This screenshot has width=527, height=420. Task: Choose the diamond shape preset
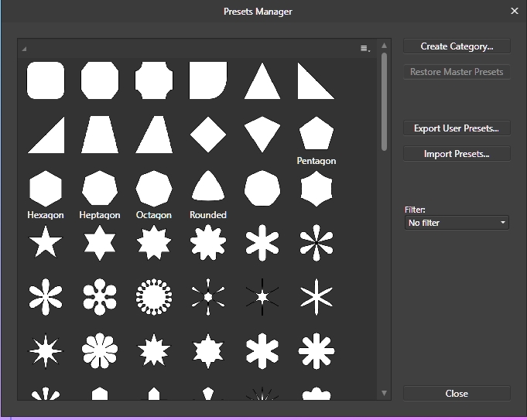pyautogui.click(x=208, y=135)
